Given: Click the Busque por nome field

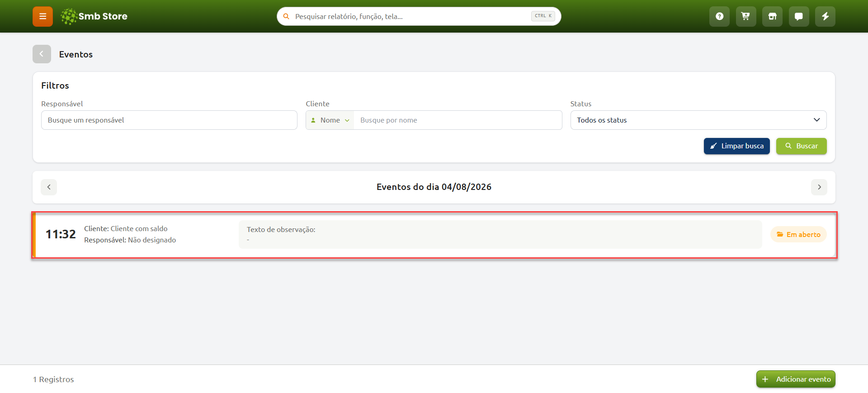Looking at the screenshot, I should coord(458,120).
